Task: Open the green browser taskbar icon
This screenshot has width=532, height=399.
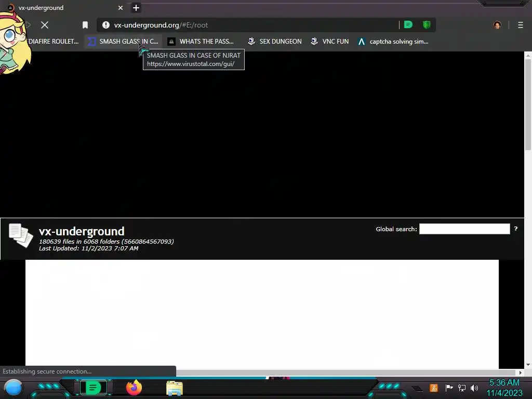Action: click(x=93, y=388)
